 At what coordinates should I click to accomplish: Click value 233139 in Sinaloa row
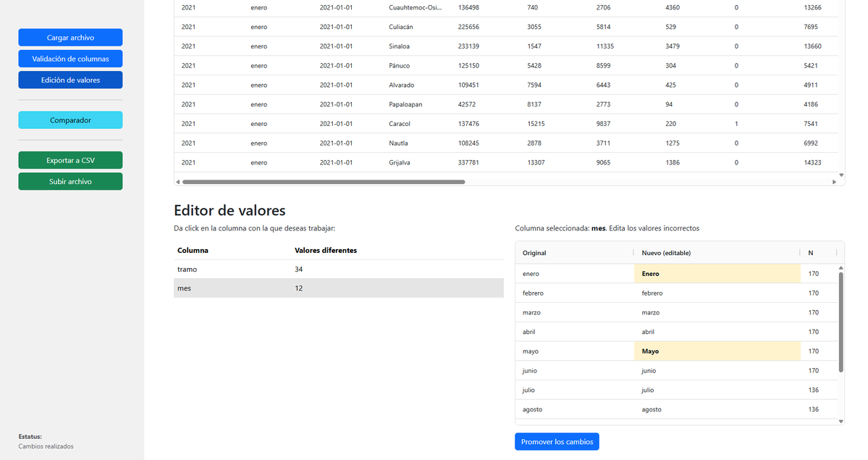[468, 46]
